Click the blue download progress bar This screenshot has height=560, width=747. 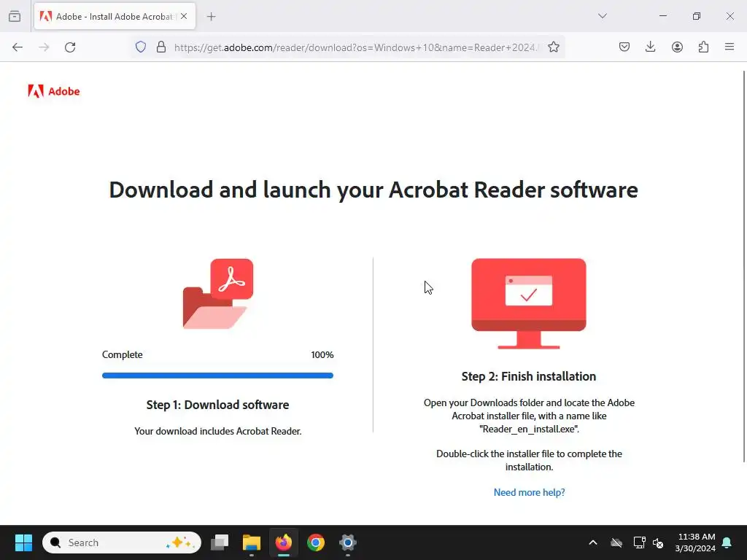coord(217,376)
